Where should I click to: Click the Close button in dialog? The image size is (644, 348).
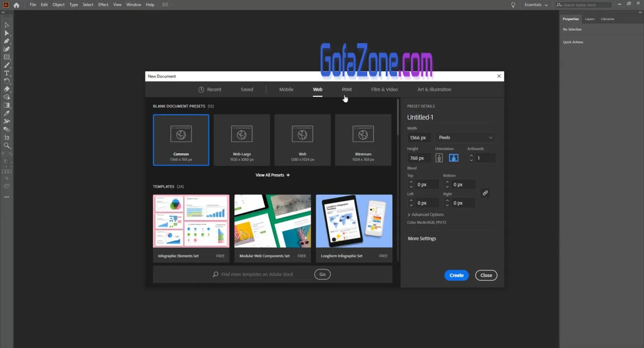coord(486,275)
